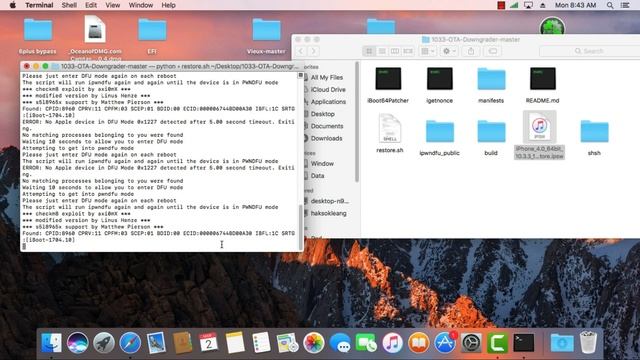Select All My Files in sidebar

(327, 78)
